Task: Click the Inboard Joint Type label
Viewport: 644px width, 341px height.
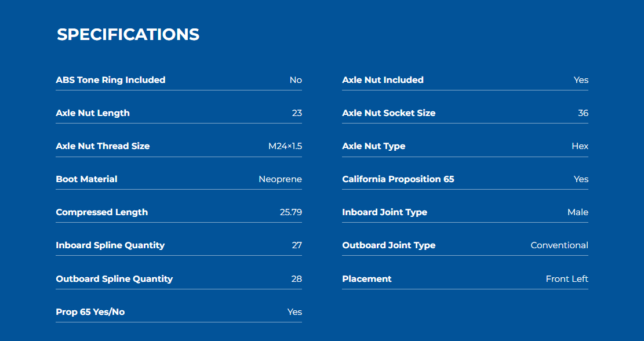Action: pos(384,212)
